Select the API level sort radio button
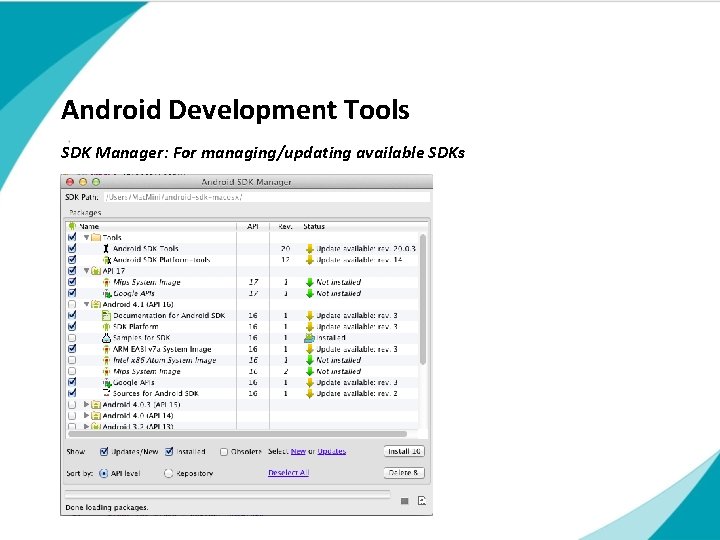Image resolution: width=720 pixels, height=540 pixels. tap(104, 473)
